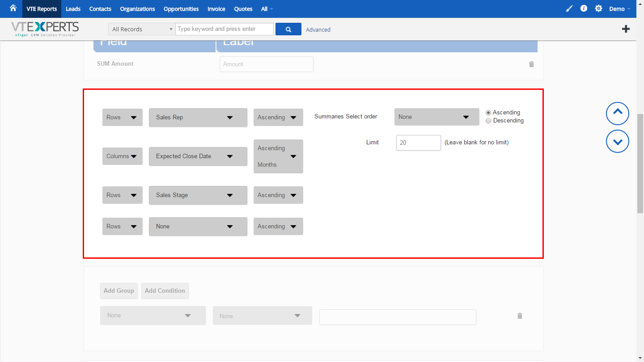Open second None dropdown in condition row

[263, 316]
